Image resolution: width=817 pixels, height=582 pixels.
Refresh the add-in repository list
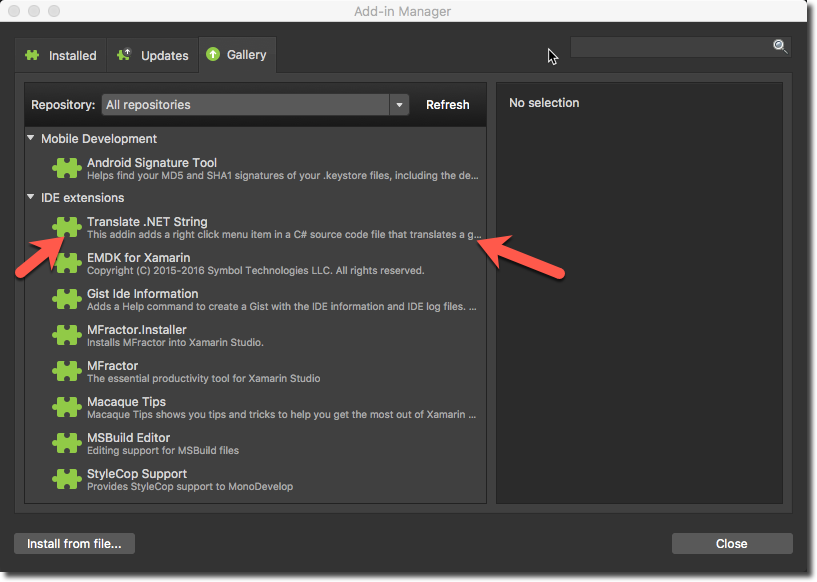(448, 105)
